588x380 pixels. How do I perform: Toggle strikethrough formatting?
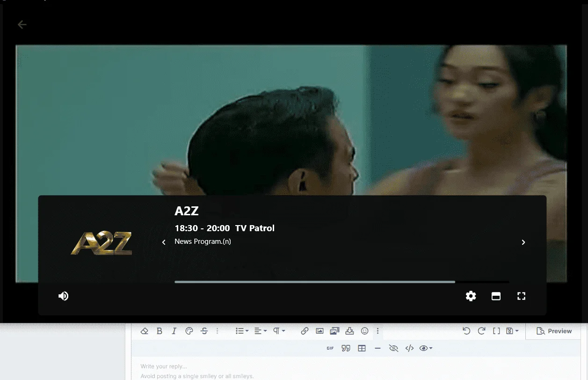pyautogui.click(x=204, y=331)
